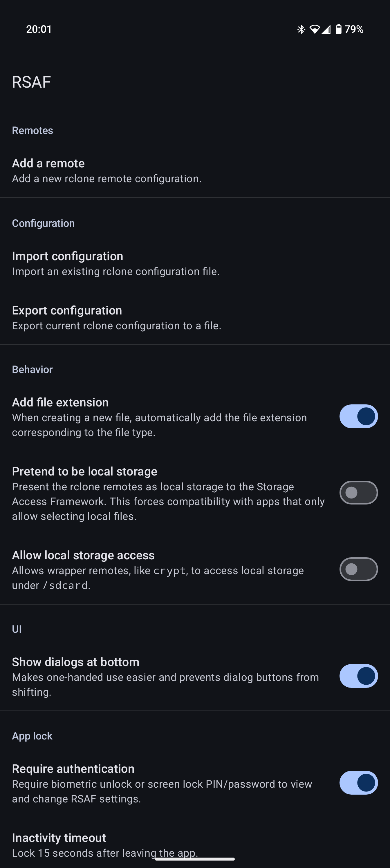
Task: Enable Pretend to be local storage
Action: [x=358, y=492]
